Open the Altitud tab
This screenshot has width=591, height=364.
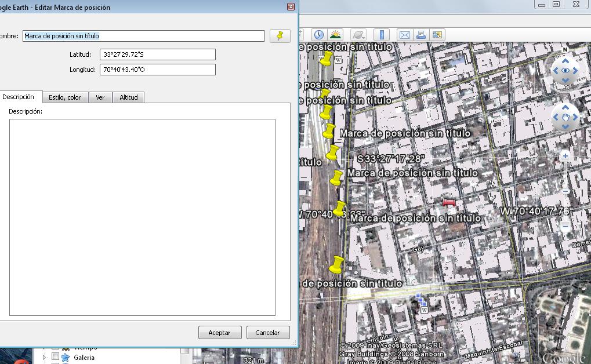click(129, 97)
